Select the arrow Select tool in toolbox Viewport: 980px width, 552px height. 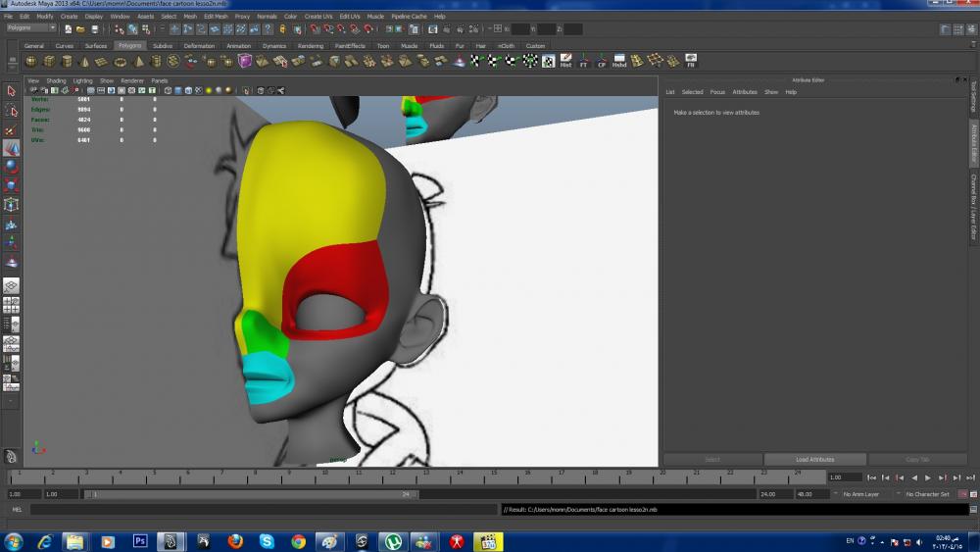pos(11,91)
